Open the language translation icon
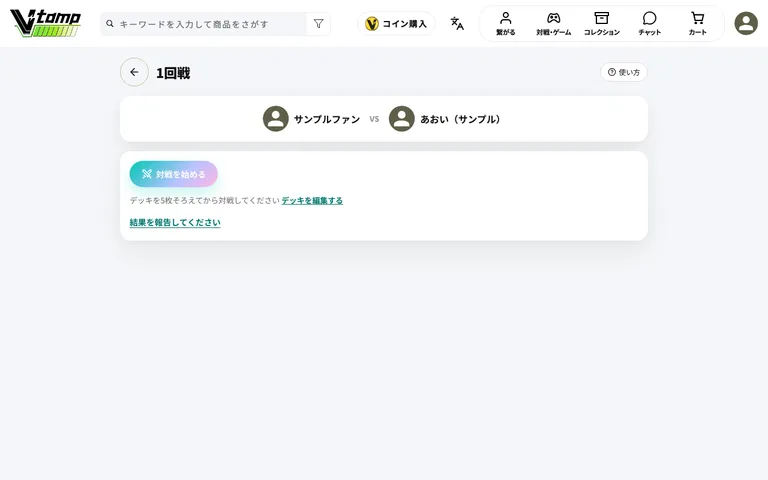This screenshot has height=480, width=768. click(457, 24)
